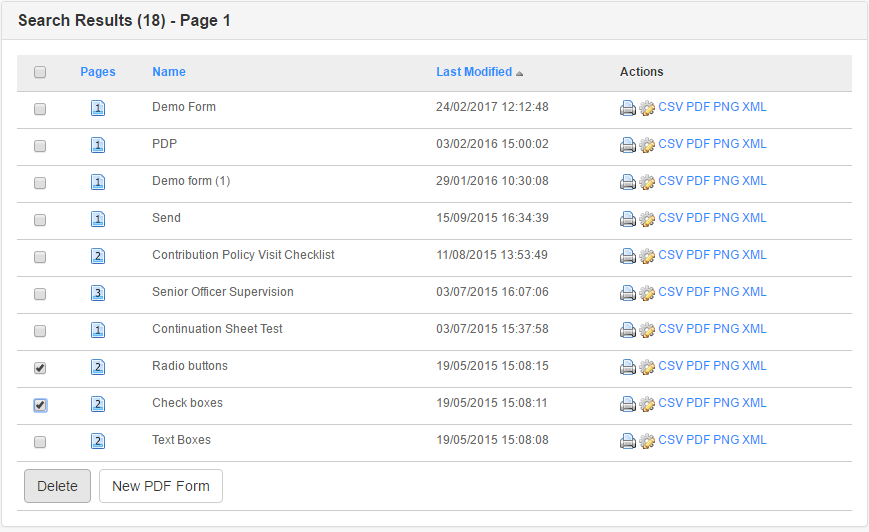Open the pages icon for Contribution Policy Visit Checklist
This screenshot has width=869, height=532.
coord(98,256)
